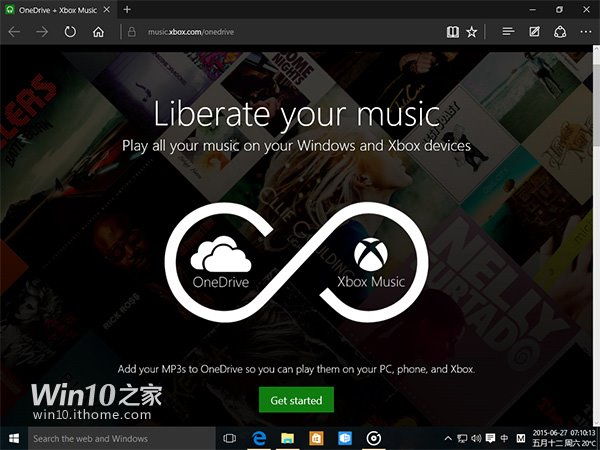This screenshot has height=450, width=600.
Task: Click the Add your MP3s to OneDrive text
Action: point(296,369)
